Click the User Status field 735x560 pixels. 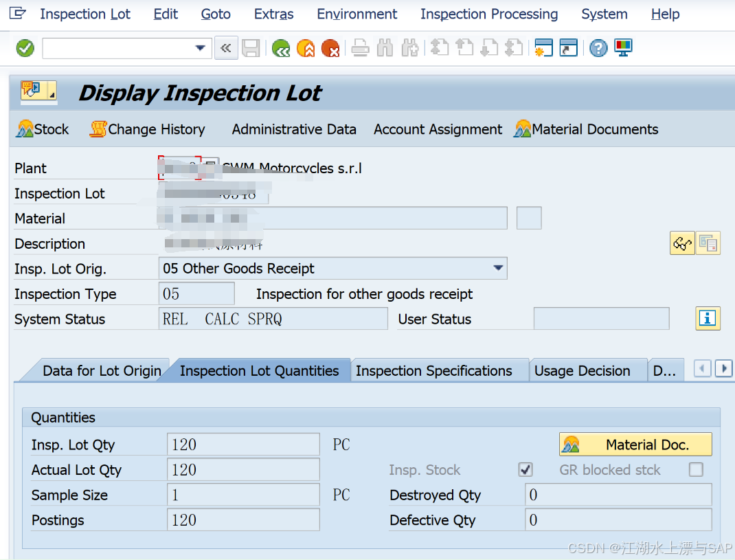602,319
